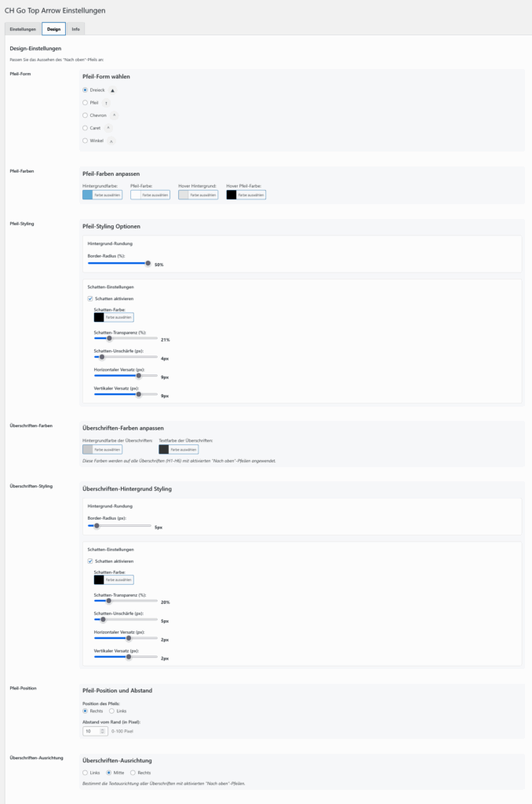Click the Winkel shape preview icon
Viewport: 532px width, 804px height.
click(x=111, y=141)
